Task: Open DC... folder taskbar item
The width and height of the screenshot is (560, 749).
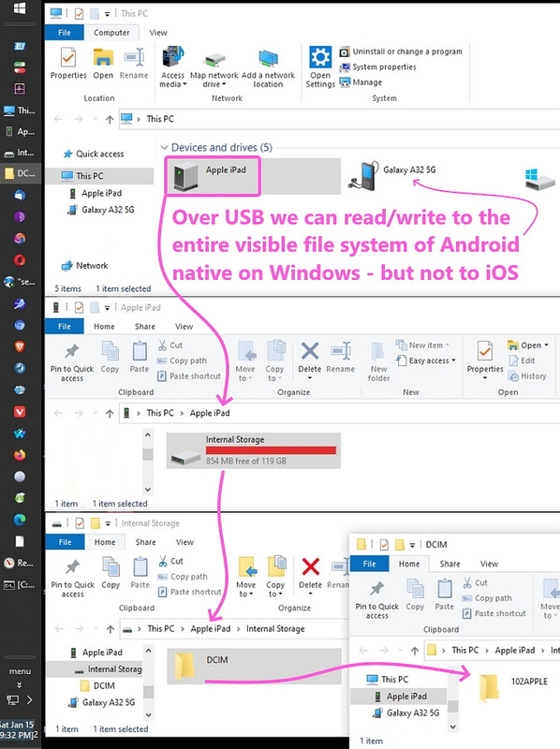Action: pyautogui.click(x=20, y=173)
